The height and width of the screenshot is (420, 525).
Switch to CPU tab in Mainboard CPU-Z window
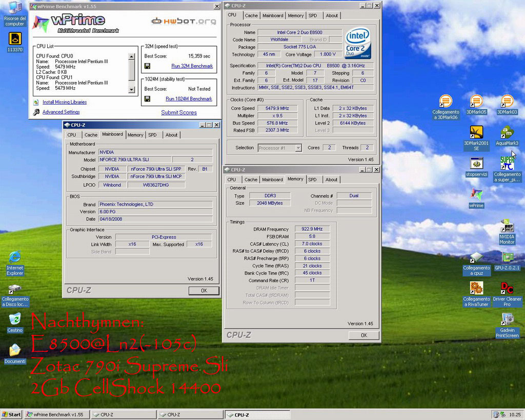(72, 135)
